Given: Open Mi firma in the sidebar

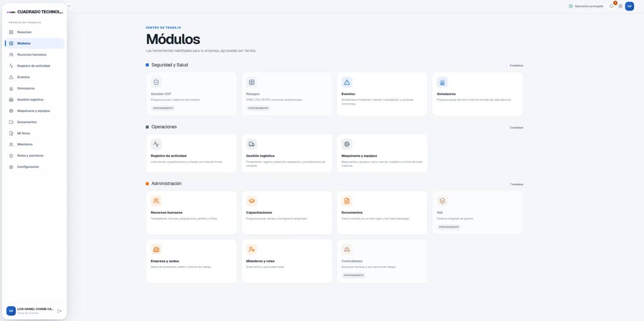Looking at the screenshot, I should (35, 133).
